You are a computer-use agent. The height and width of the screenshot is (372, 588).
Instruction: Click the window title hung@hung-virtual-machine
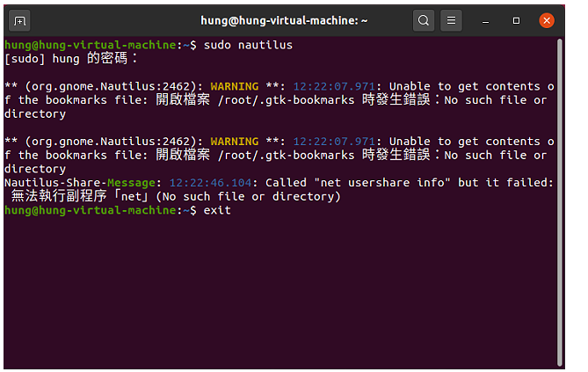click(x=284, y=20)
